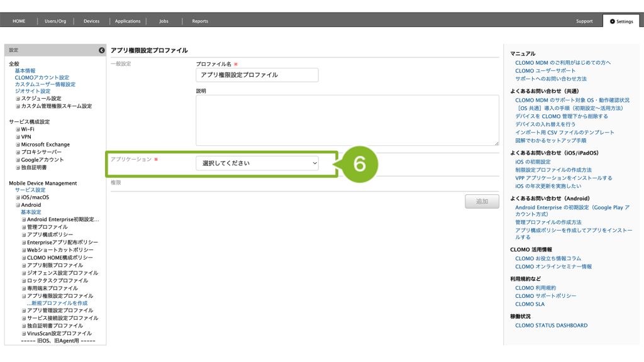Click the プロファイル名 text field
The width and height of the screenshot is (644, 362).
(x=257, y=75)
